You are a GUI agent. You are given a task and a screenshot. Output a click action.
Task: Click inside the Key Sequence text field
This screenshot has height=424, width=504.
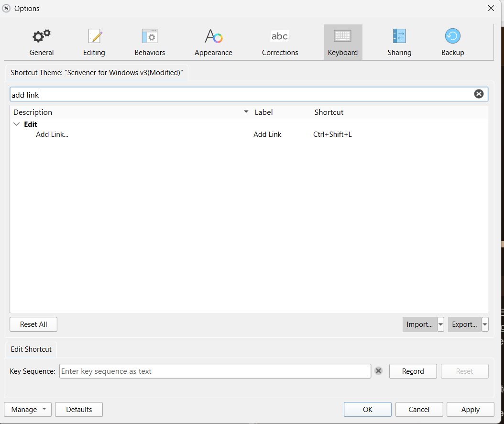pos(215,371)
